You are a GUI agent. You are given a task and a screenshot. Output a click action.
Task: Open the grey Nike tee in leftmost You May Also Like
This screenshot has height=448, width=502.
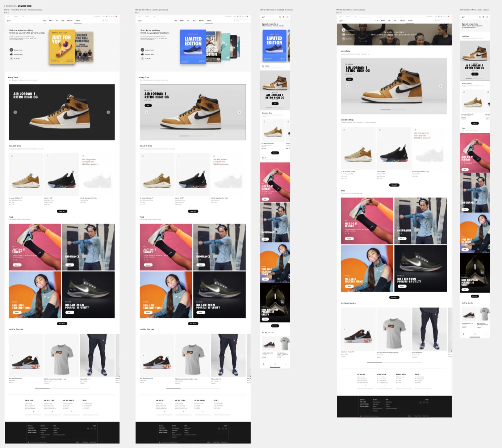coord(61,355)
